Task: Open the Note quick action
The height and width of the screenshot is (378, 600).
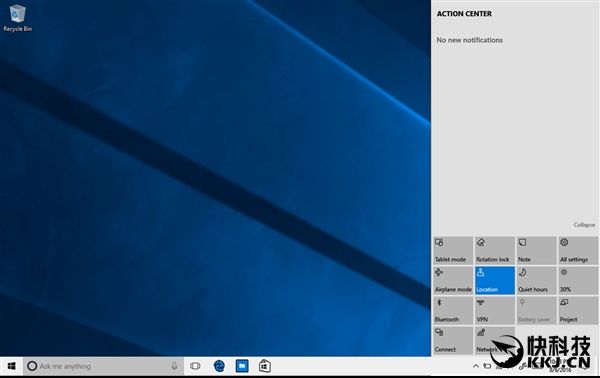Action: pyautogui.click(x=536, y=251)
